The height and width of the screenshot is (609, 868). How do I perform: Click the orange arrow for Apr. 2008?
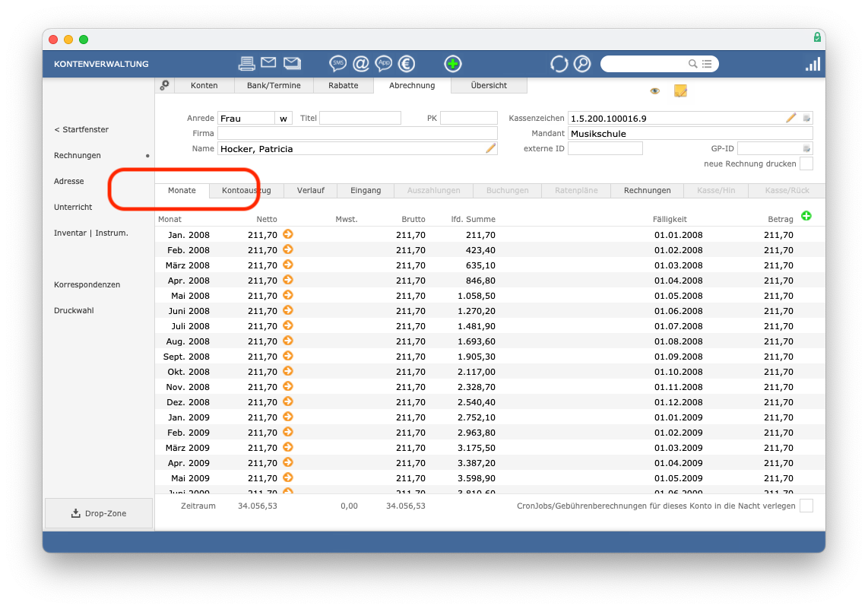click(288, 280)
